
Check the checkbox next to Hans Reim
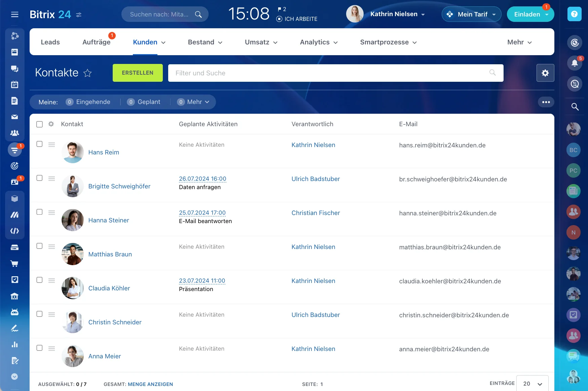click(39, 144)
